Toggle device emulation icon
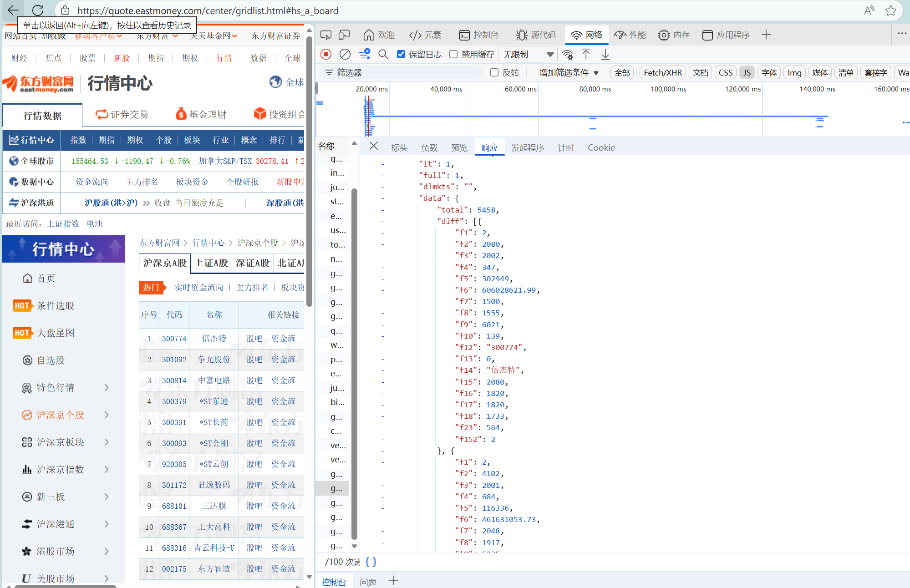This screenshot has width=910, height=588. coord(345,35)
